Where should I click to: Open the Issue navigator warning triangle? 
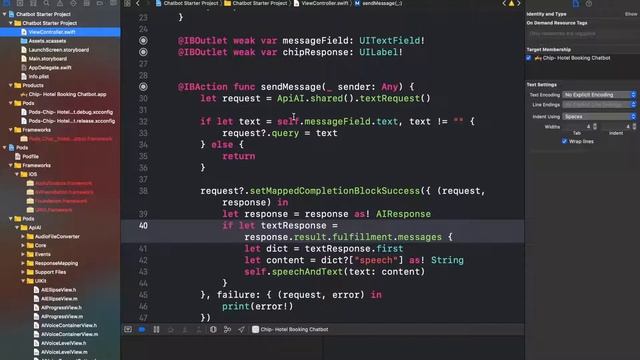click(60, 3)
